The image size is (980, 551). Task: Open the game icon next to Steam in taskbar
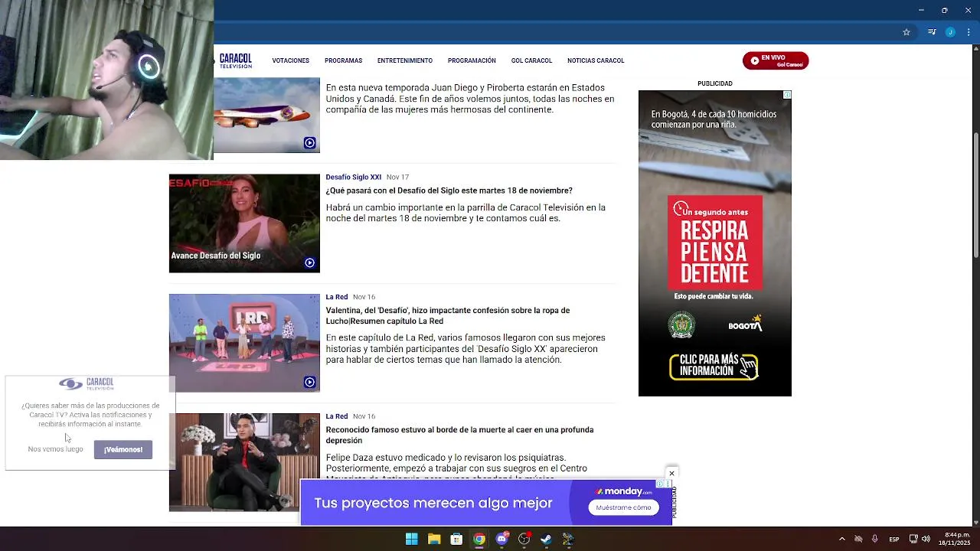coord(568,539)
